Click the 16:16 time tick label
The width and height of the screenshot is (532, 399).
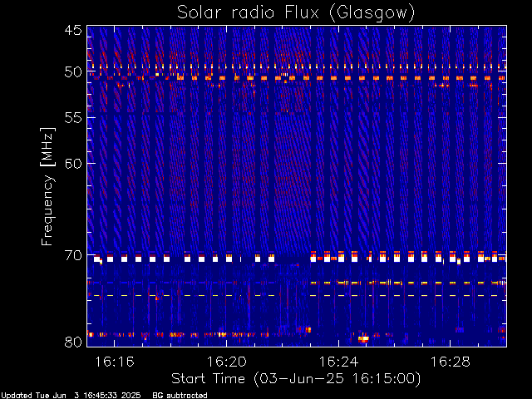click(x=115, y=362)
